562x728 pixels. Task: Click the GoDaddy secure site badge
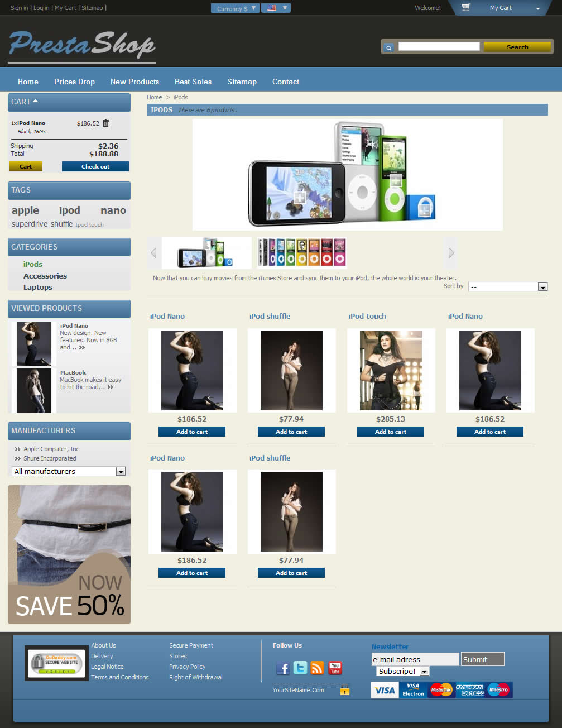[57, 663]
